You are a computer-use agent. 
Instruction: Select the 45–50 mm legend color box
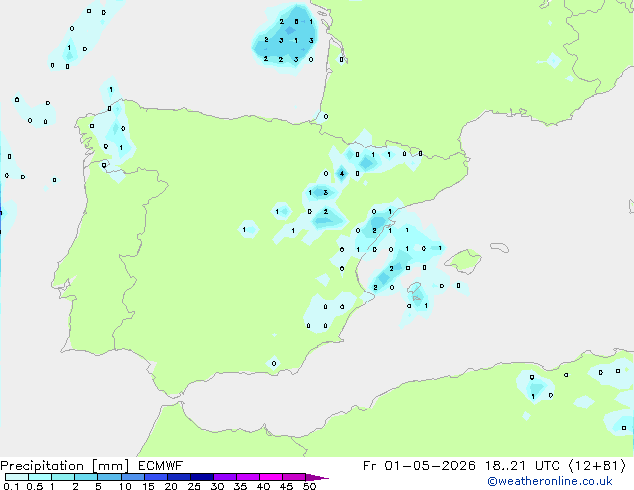coord(294,477)
